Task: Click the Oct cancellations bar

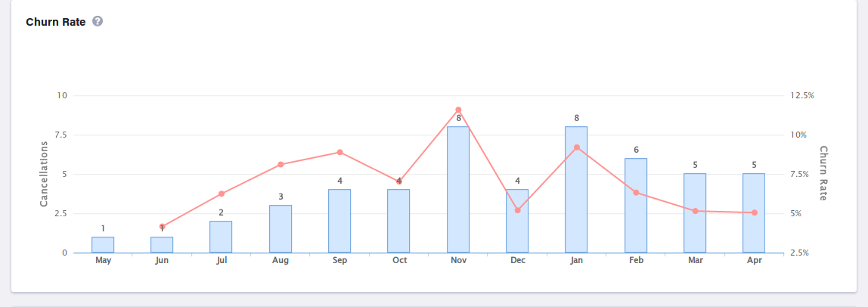Action: click(398, 221)
